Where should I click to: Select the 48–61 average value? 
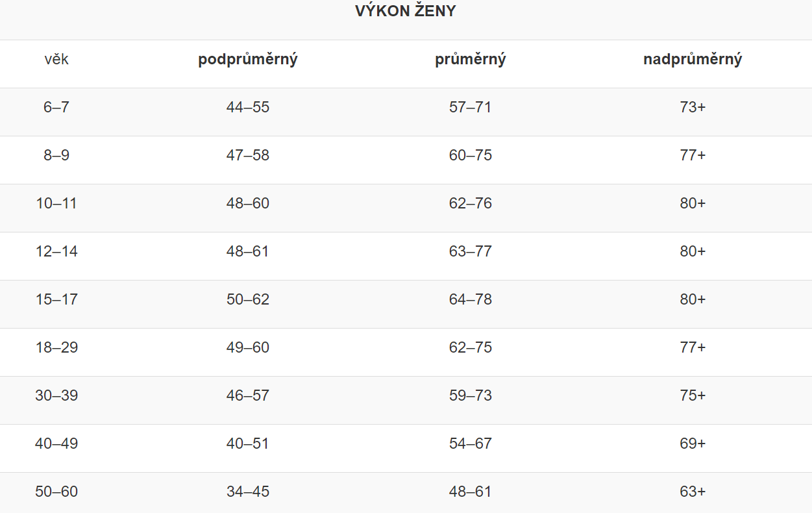[x=471, y=492]
